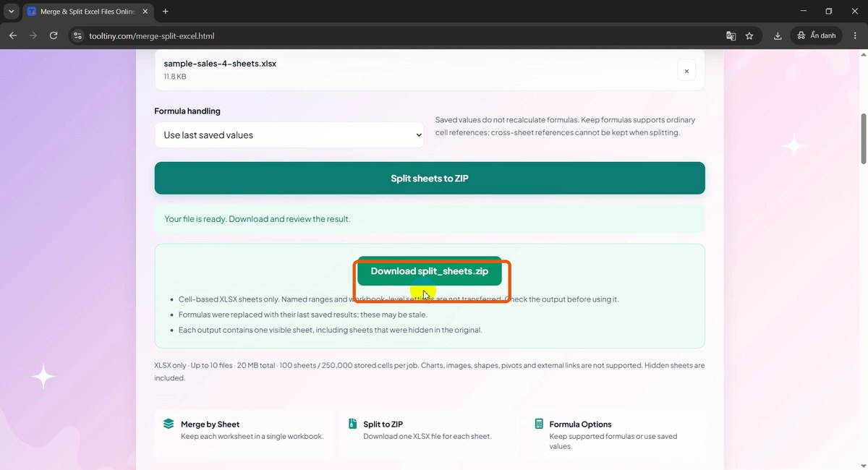Viewport: 868px width, 470px height.
Task: Click Download split_sheets.zip
Action: point(430,271)
